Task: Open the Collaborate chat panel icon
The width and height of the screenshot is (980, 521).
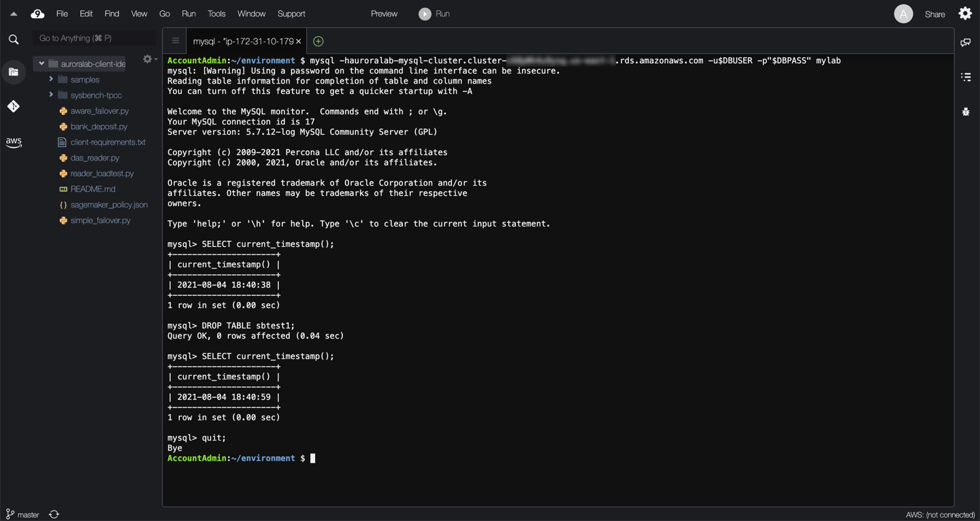Action: pyautogui.click(x=965, y=43)
